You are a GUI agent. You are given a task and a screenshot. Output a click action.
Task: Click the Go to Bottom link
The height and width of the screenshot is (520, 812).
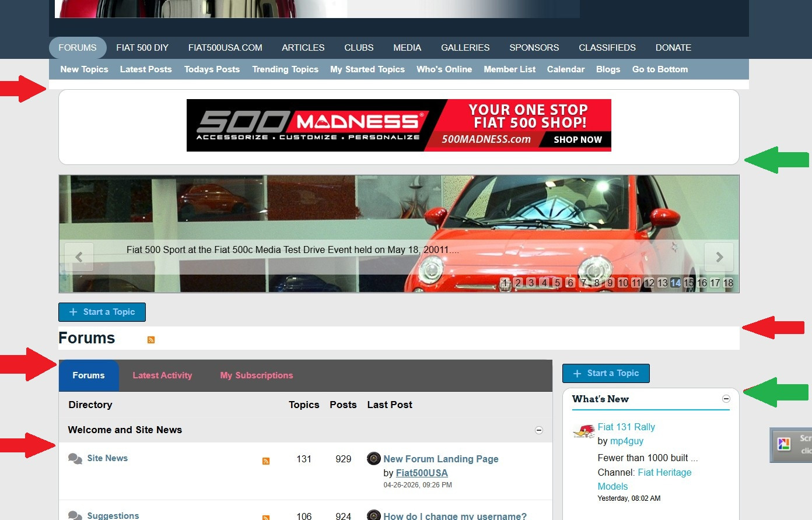pos(660,69)
